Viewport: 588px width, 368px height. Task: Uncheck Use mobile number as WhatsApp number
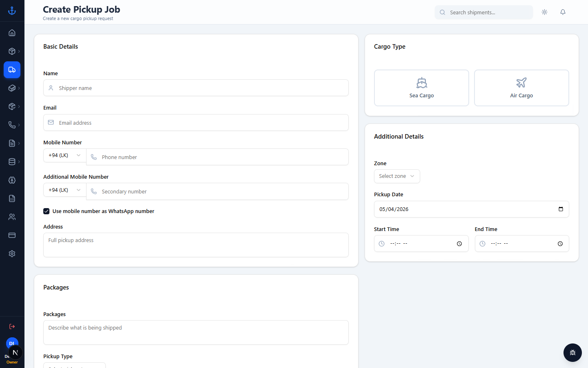pos(47,211)
